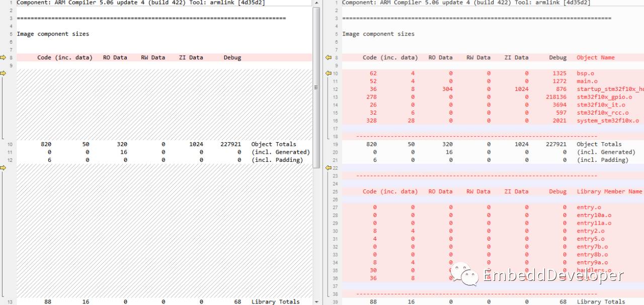Click the right pane diff arrow at line 10
This screenshot has height=305, width=644.
click(x=329, y=73)
